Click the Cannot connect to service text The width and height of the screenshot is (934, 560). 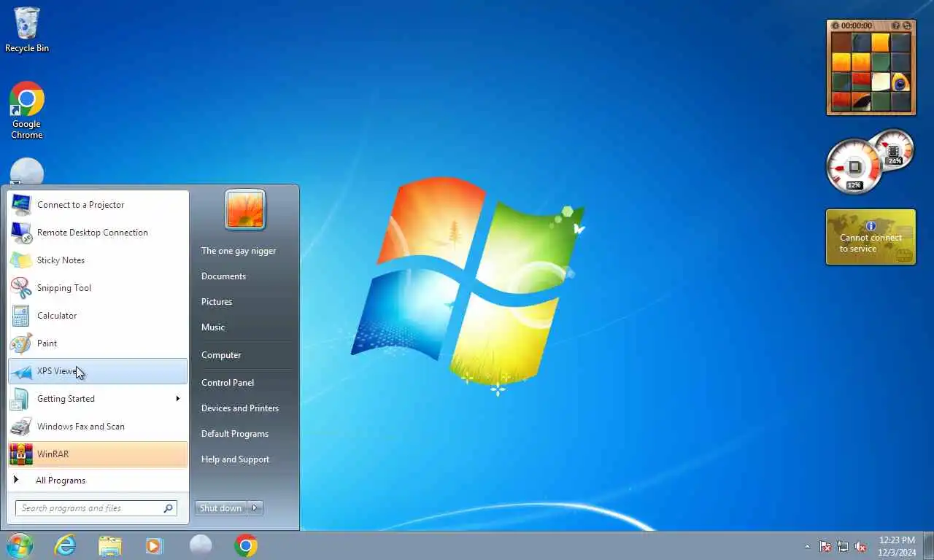point(871,243)
